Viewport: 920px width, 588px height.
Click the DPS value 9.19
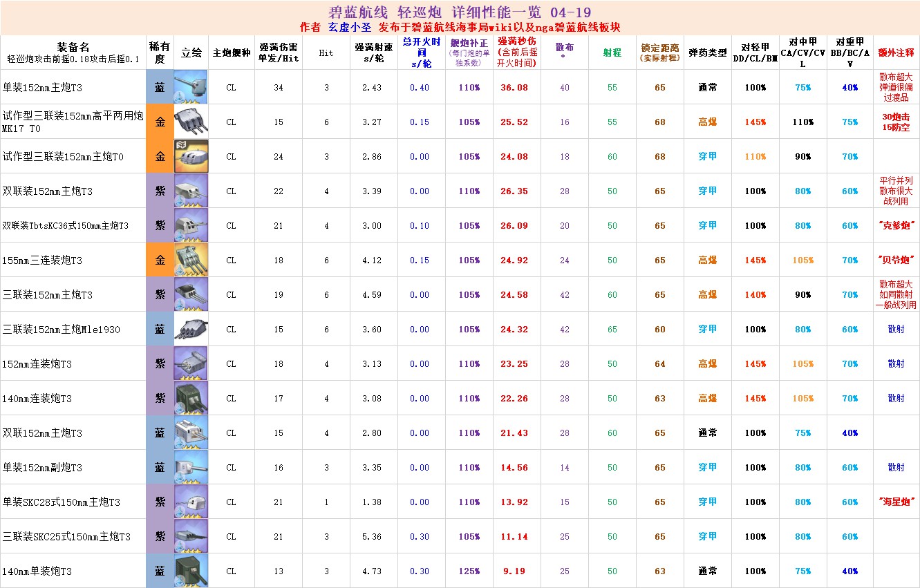(514, 571)
